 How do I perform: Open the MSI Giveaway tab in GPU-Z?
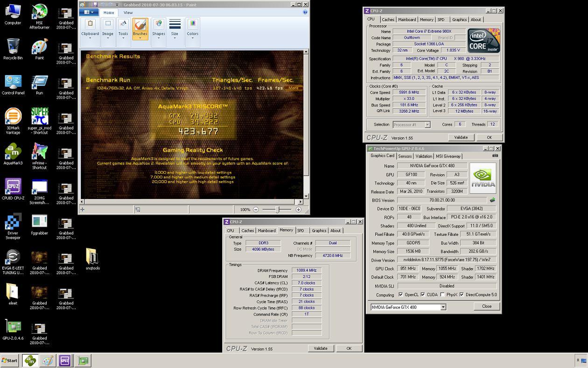tap(448, 156)
